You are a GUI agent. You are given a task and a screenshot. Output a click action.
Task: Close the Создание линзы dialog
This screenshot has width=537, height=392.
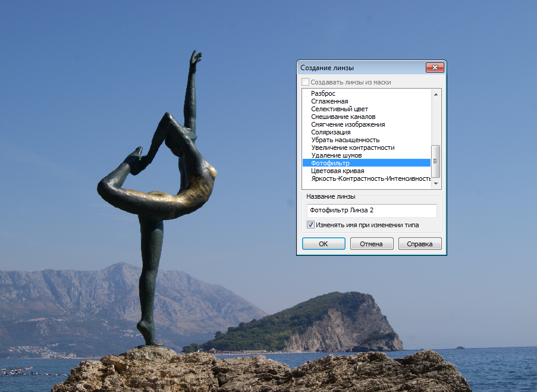pos(435,67)
